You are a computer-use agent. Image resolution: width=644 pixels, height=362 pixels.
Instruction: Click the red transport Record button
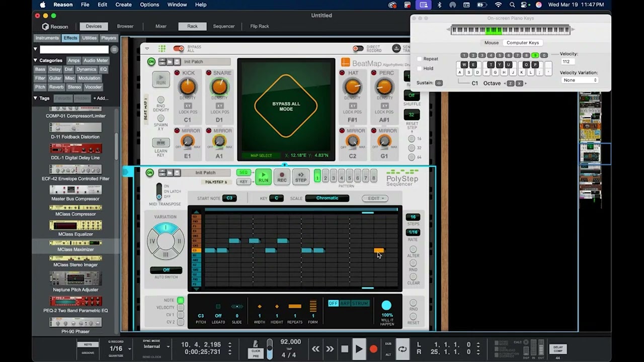(x=373, y=348)
